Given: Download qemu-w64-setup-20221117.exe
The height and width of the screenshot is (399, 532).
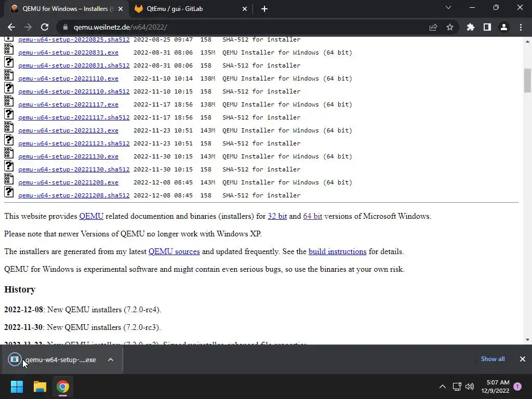Looking at the screenshot, I should (x=68, y=104).
